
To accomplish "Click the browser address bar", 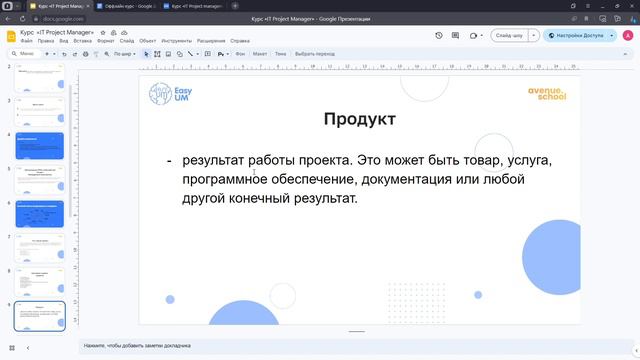I will tap(64, 19).
